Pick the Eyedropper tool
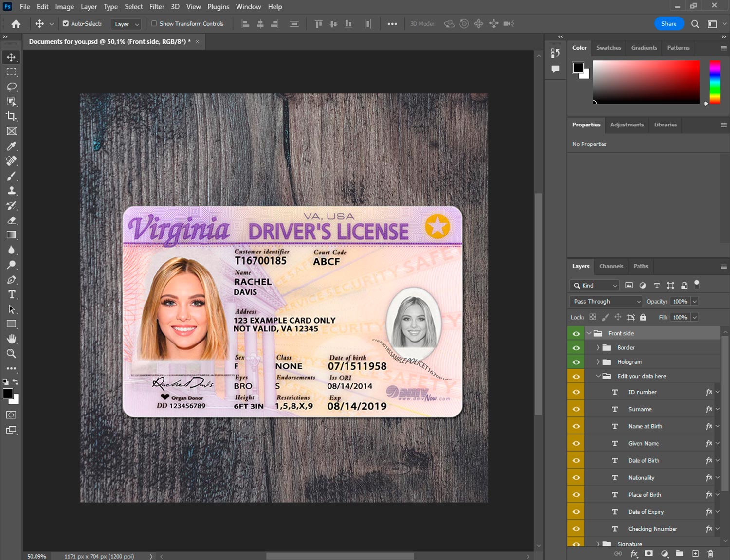This screenshot has height=560, width=730. click(x=11, y=146)
